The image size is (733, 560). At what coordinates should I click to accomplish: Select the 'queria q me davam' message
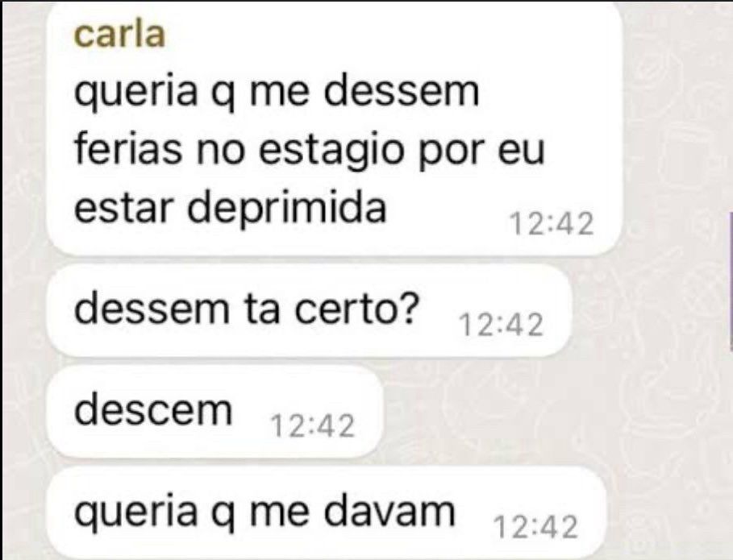tap(327, 513)
